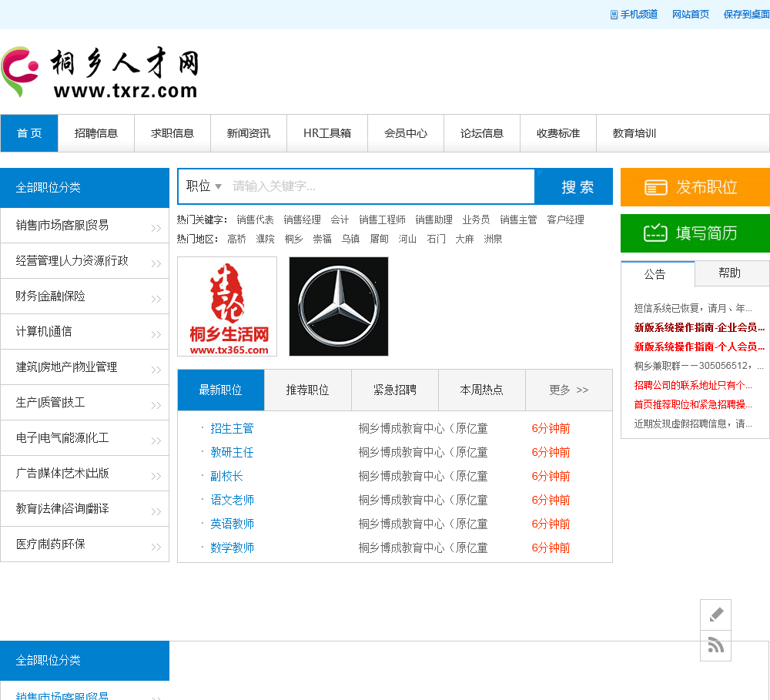Image resolution: width=770 pixels, height=700 pixels.
Task: Click the Mercedes-Benz logo banner
Action: click(339, 306)
